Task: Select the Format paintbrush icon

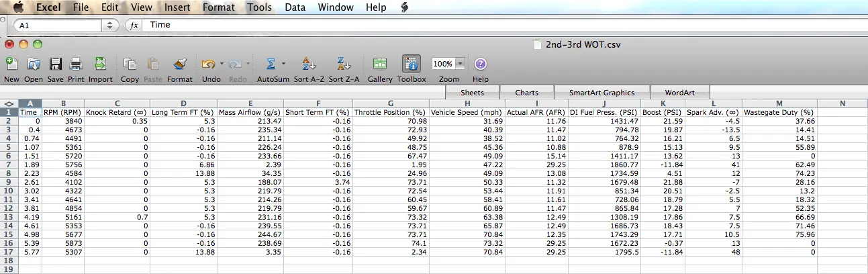Action: pos(179,64)
